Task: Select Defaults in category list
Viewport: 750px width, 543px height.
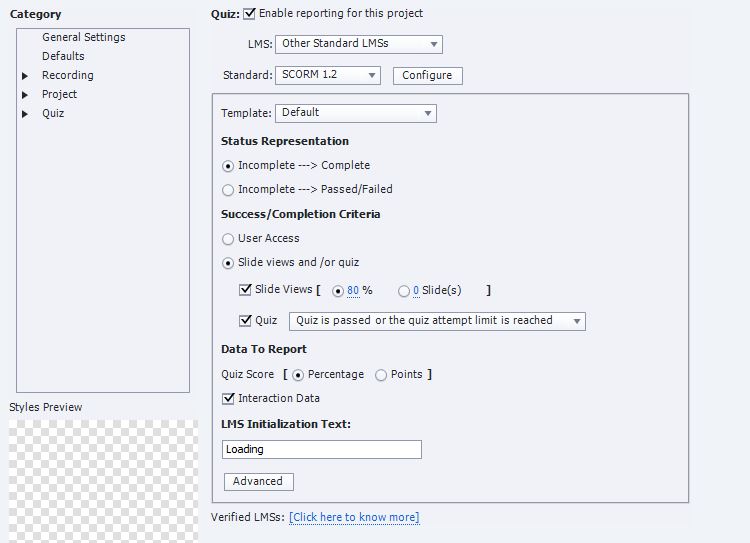Action: 63,56
